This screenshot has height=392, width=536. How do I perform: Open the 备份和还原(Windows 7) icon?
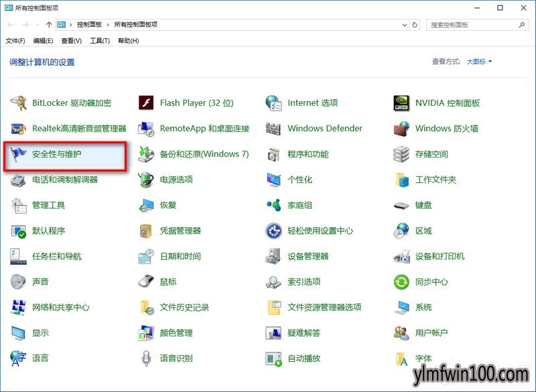(x=146, y=154)
